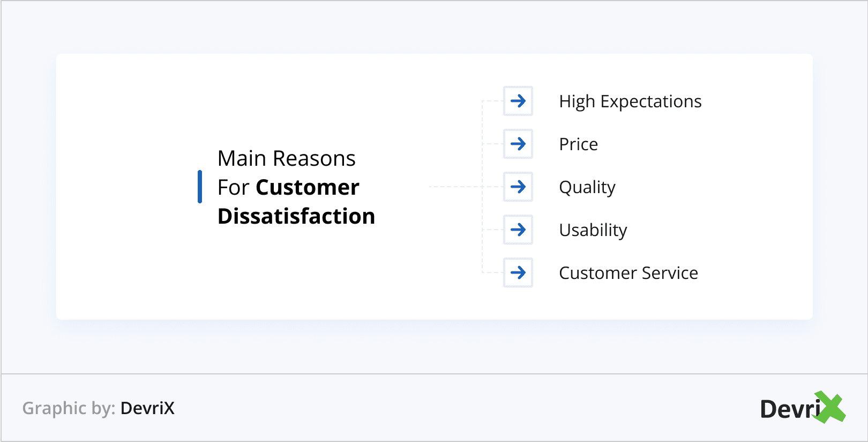Click the arrow icon beside Customer Service
868x442 pixels.
518,272
